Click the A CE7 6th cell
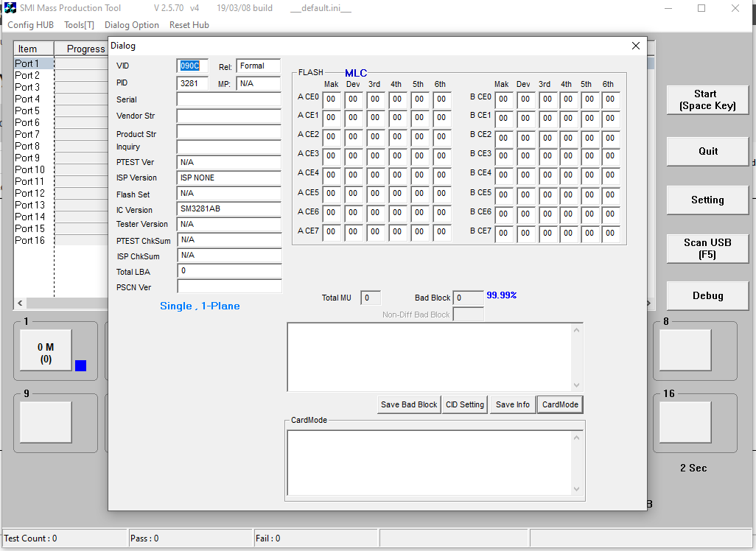Viewport: 756px width, 551px height. point(441,232)
